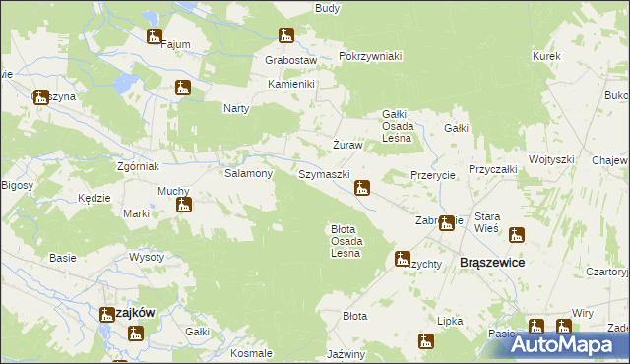The width and height of the screenshot is (630, 364).
Task: Select the Basie label
Action: point(63,258)
